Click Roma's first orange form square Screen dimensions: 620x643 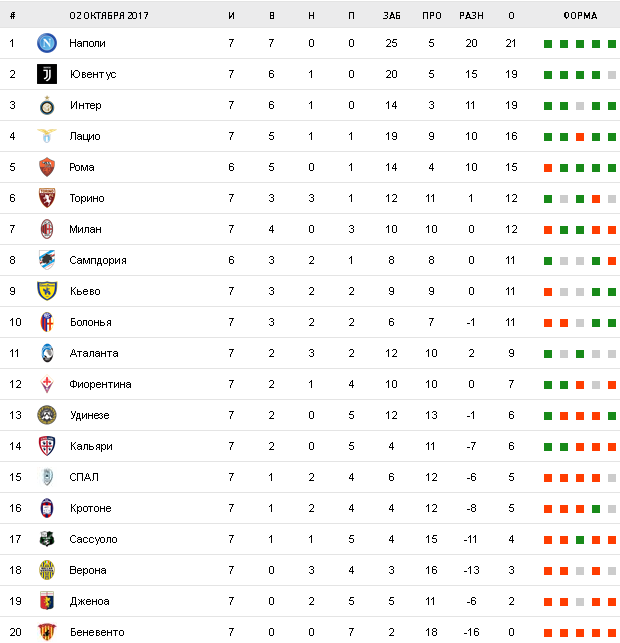tap(548, 168)
